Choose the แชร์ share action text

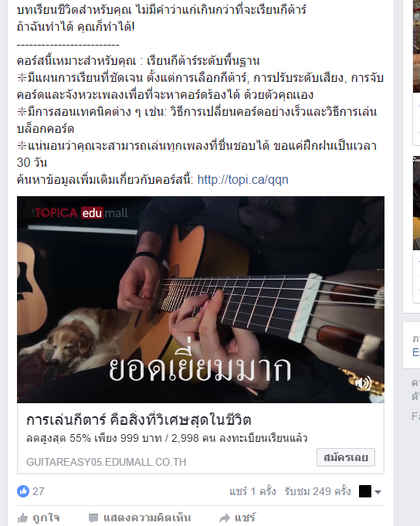245,518
